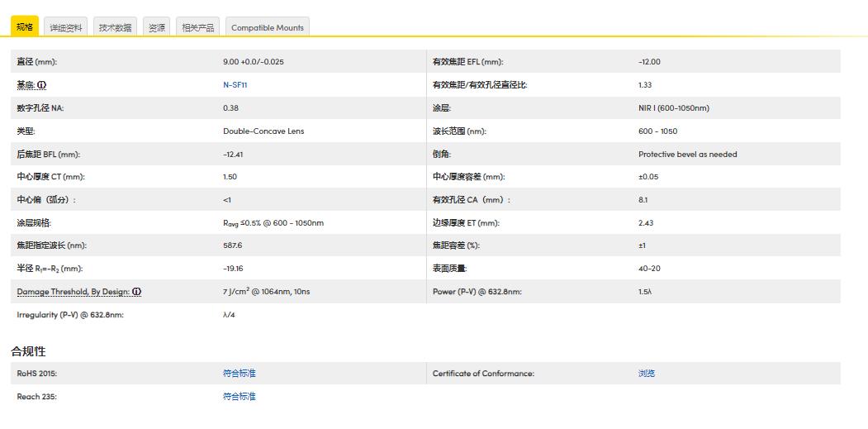868x429 pixels.
Task: Click center thickness value 1.50
Action: tap(230, 177)
